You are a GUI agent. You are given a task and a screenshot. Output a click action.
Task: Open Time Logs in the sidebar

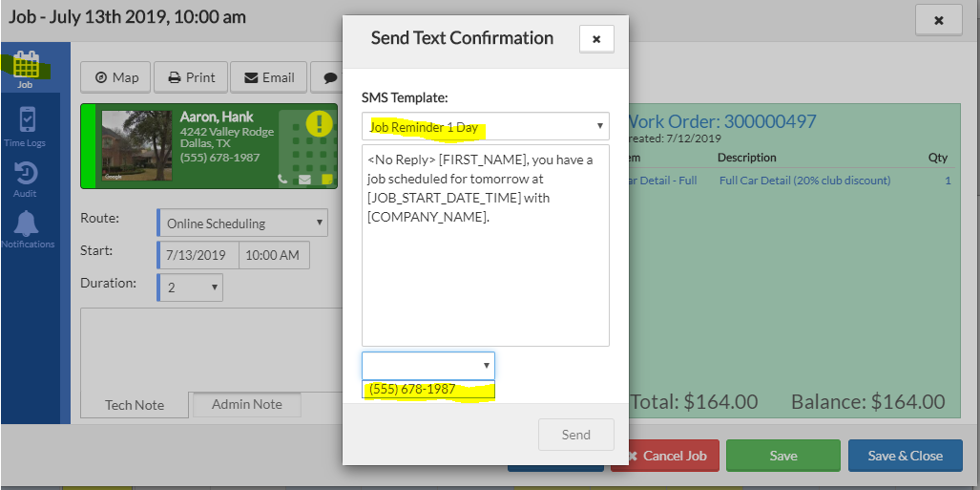point(26,125)
